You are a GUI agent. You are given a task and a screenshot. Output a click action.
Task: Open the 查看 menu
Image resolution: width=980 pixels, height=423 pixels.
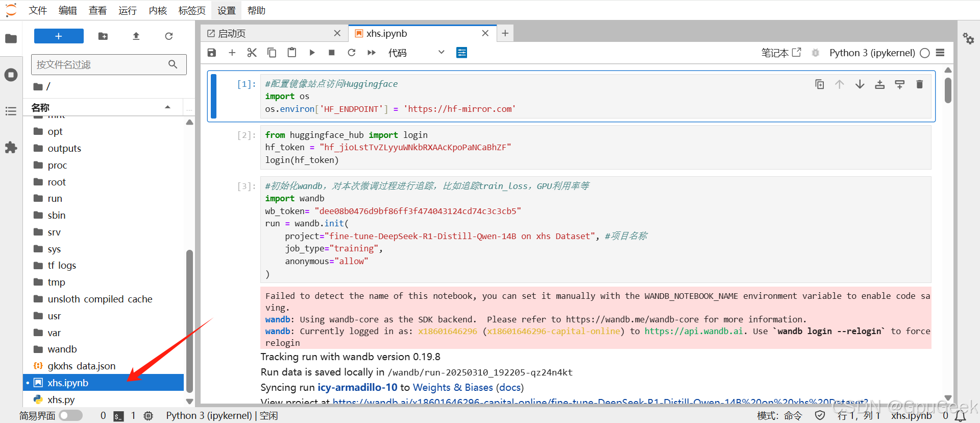(97, 10)
